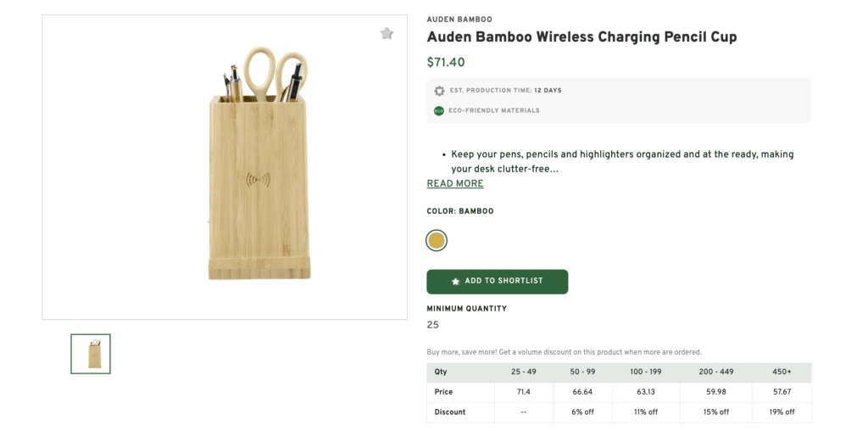Click the 19% off discount cell
The width and height of the screenshot is (868, 431).
coord(782,412)
